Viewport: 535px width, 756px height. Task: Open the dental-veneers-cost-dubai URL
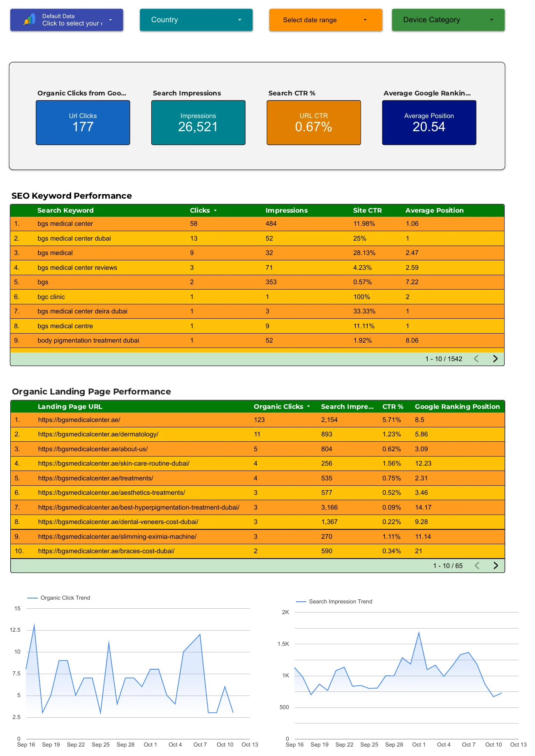coord(118,522)
